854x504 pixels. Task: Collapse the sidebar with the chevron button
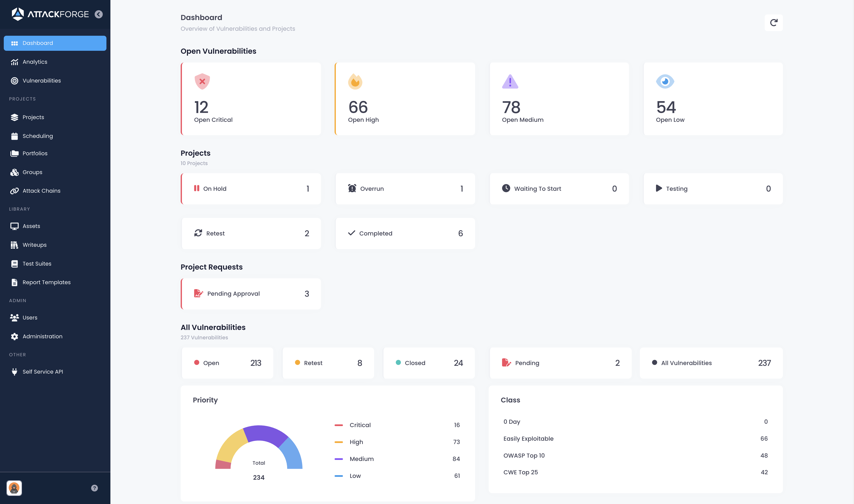point(98,14)
